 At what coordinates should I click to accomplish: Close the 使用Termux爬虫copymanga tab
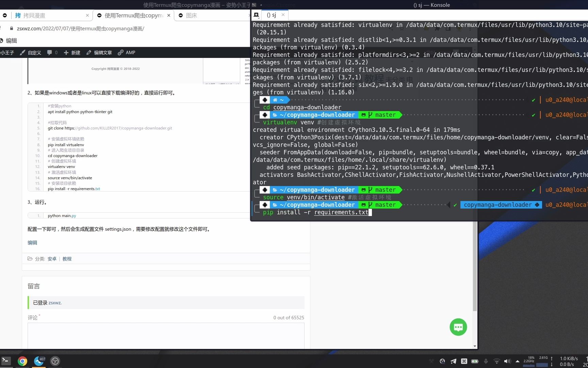(x=169, y=15)
